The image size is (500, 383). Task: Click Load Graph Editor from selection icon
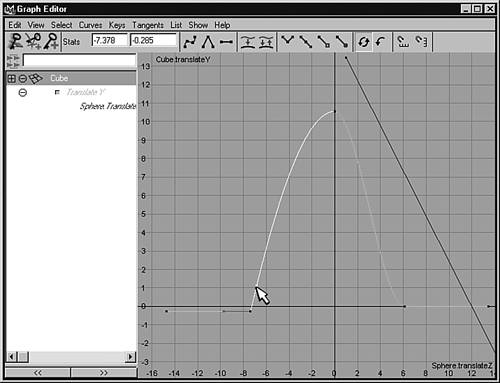pyautogui.click(x=381, y=42)
